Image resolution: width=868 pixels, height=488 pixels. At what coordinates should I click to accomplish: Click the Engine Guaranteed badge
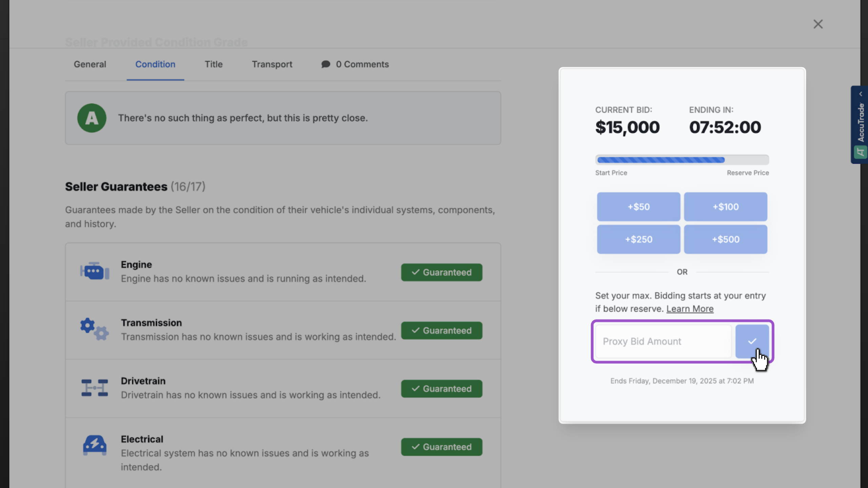[x=441, y=272]
